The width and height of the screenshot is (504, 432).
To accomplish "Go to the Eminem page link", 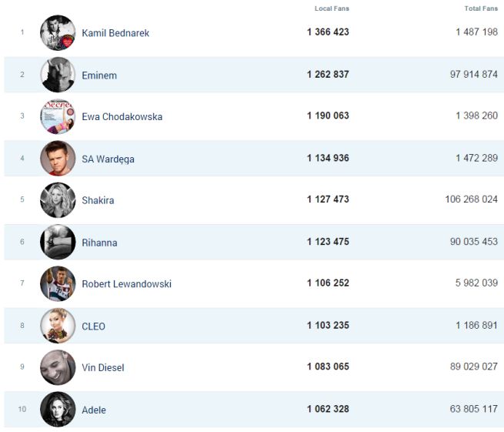I will point(99,75).
